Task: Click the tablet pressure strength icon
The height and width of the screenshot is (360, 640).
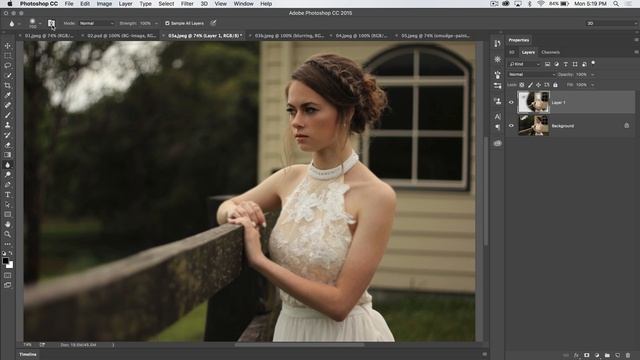Action: (x=213, y=23)
